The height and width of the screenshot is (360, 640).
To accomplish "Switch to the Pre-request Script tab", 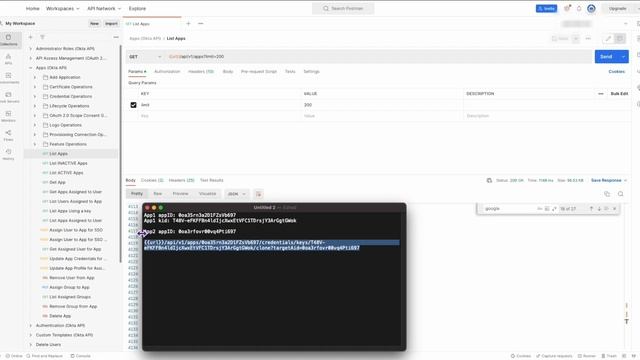I will click(x=259, y=71).
